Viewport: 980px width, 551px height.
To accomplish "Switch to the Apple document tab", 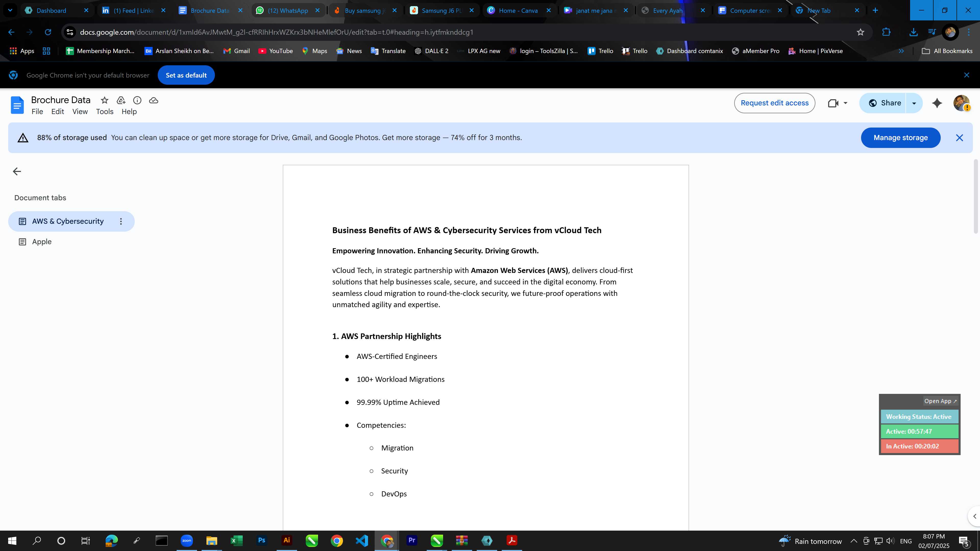I will click(71, 242).
